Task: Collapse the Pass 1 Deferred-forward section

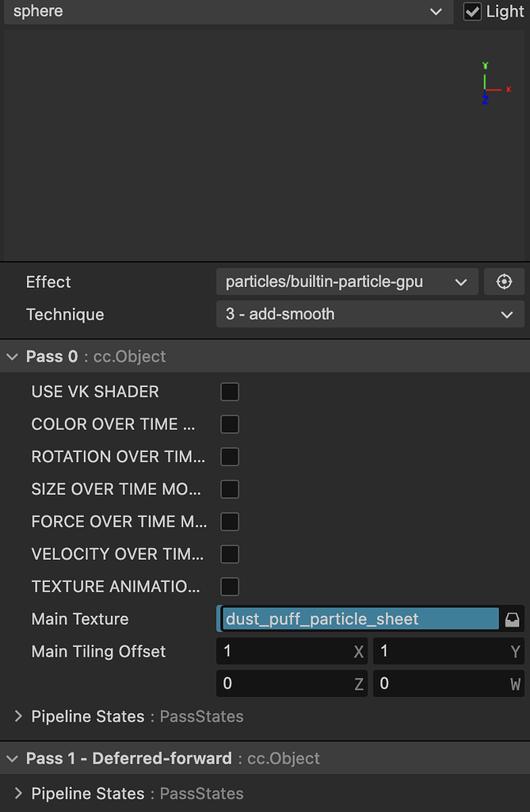Action: 12,758
